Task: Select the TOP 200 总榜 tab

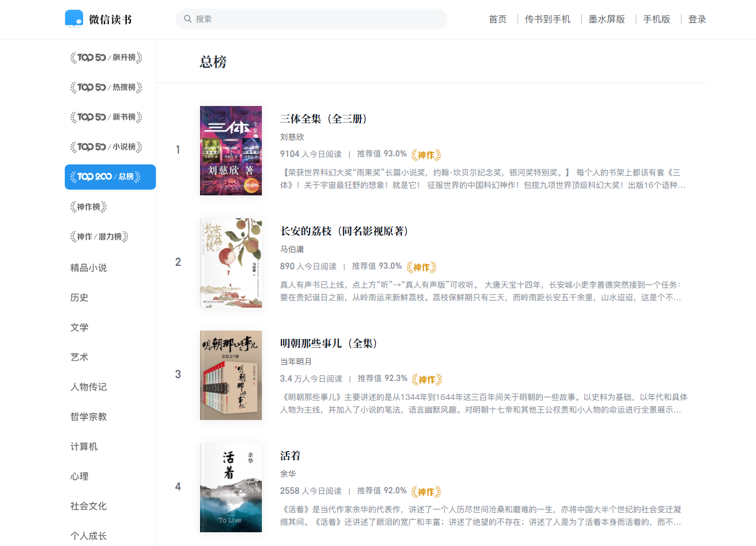Action: coord(110,177)
